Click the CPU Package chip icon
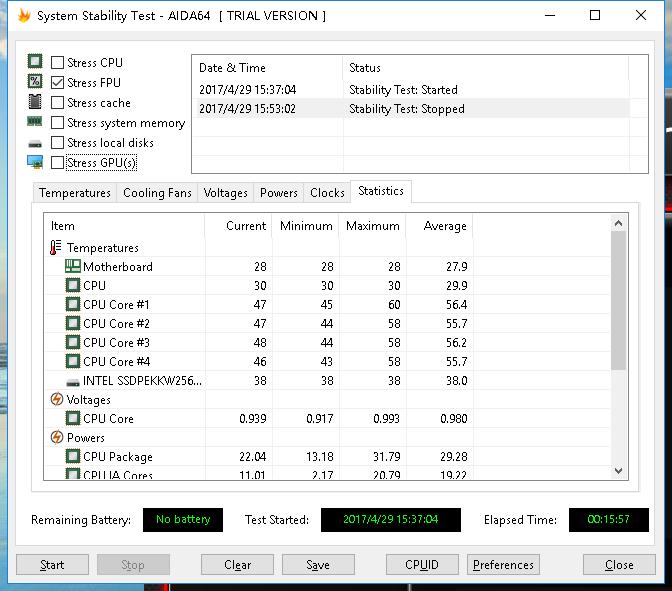 72,456
